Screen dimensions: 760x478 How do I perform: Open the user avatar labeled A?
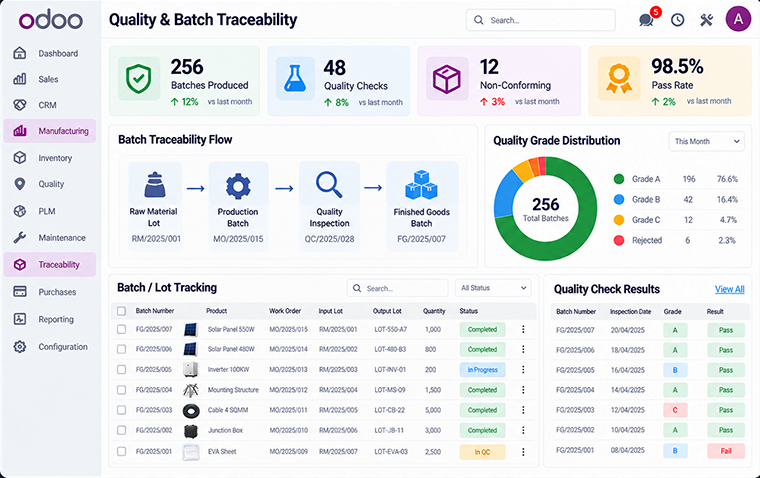(x=738, y=19)
